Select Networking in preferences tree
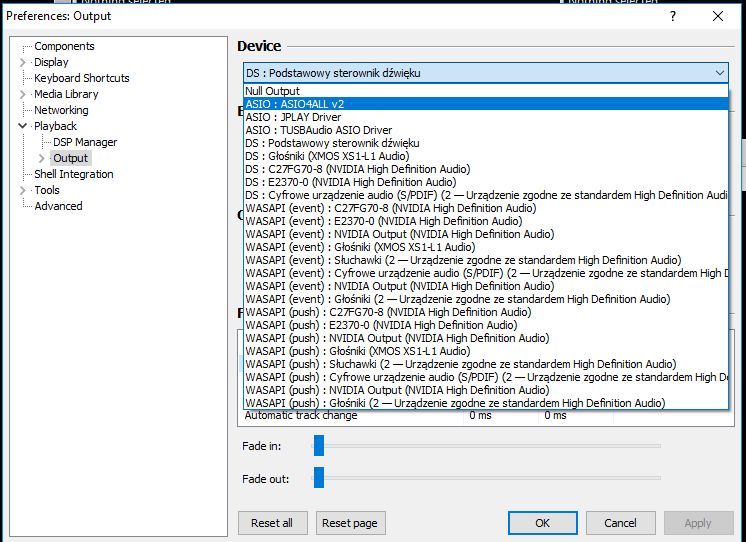The height and width of the screenshot is (542, 746). (61, 110)
